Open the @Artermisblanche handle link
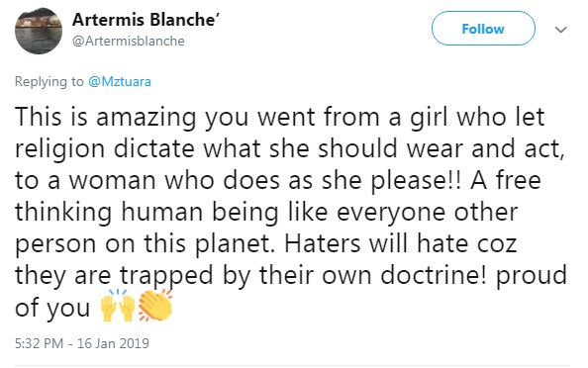Viewport: 588px width, 368px height. point(129,41)
